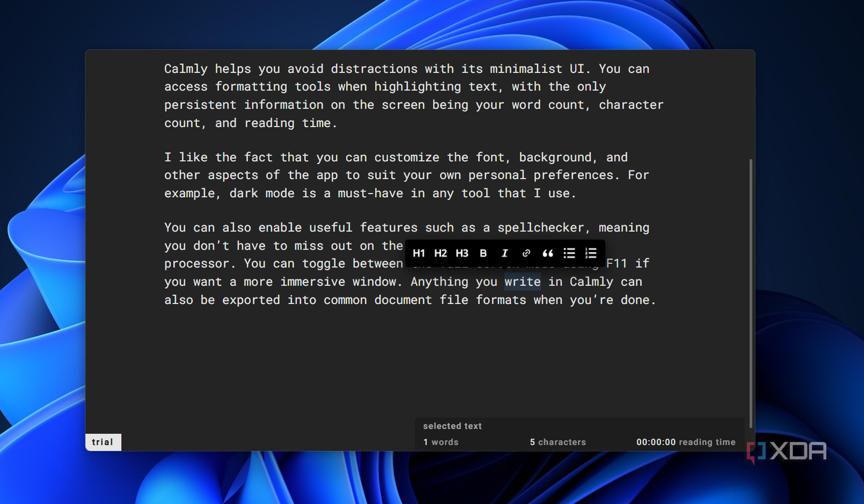Click the word "preferences" in second paragraph
The width and height of the screenshot is (864, 504).
(x=574, y=175)
